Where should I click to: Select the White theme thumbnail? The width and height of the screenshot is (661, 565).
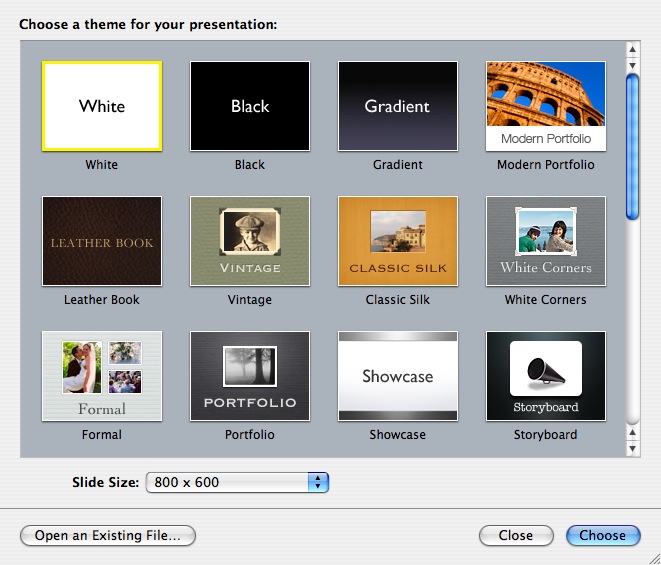point(102,106)
